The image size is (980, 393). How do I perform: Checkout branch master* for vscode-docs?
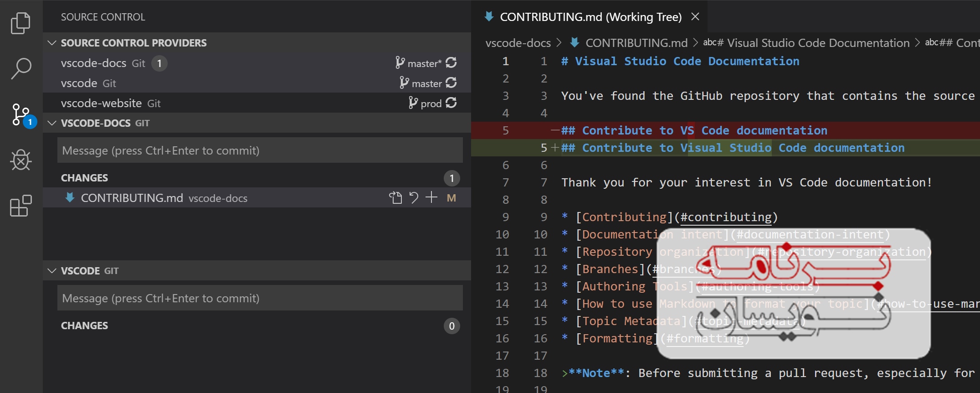419,63
